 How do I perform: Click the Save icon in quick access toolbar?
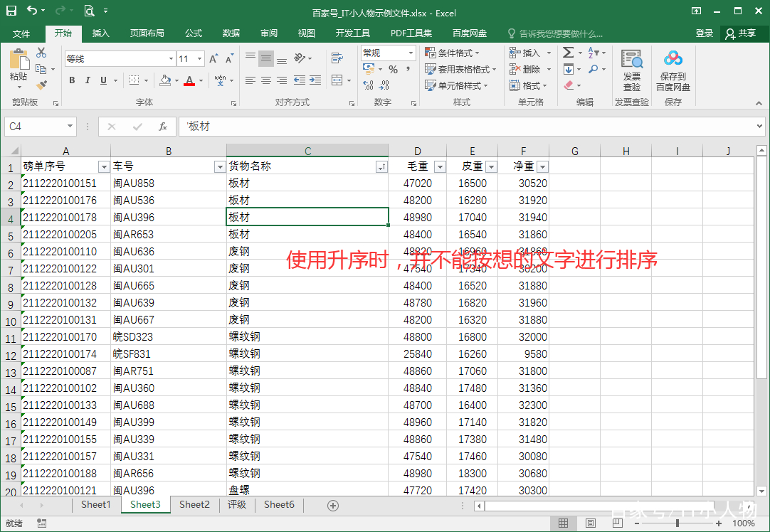click(x=11, y=10)
